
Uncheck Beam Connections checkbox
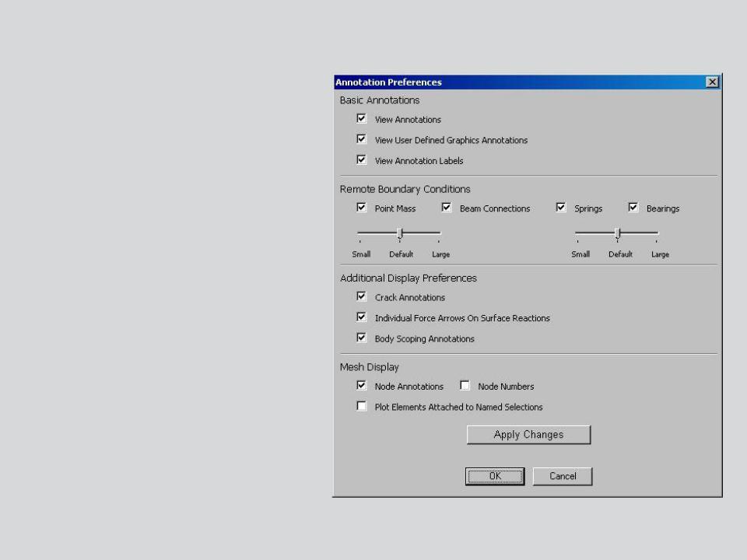pos(447,208)
